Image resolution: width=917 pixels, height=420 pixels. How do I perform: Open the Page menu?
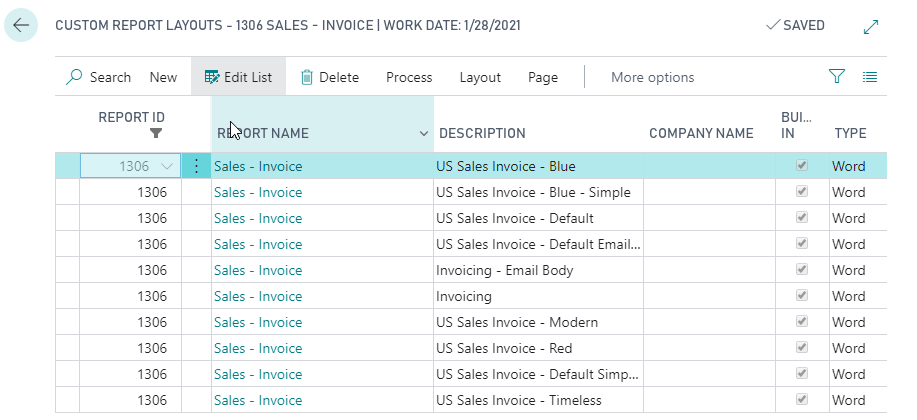[543, 77]
